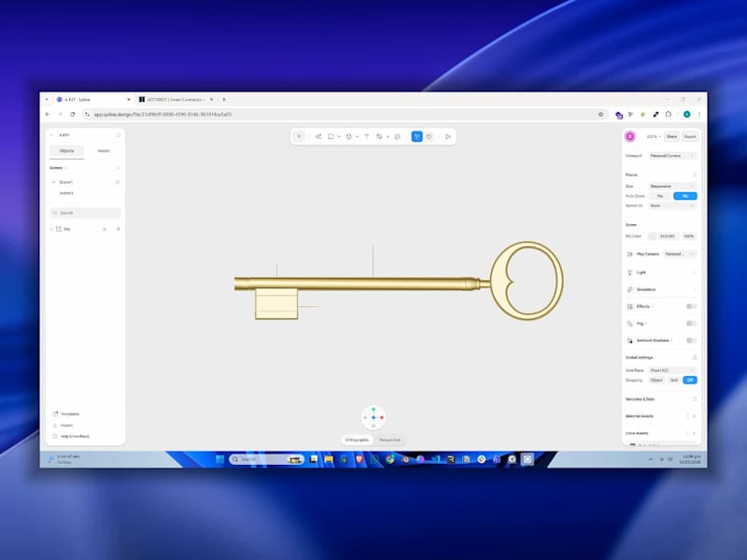The image size is (747, 560).
Task: Click the Global Settings icon
Action: [x=695, y=357]
